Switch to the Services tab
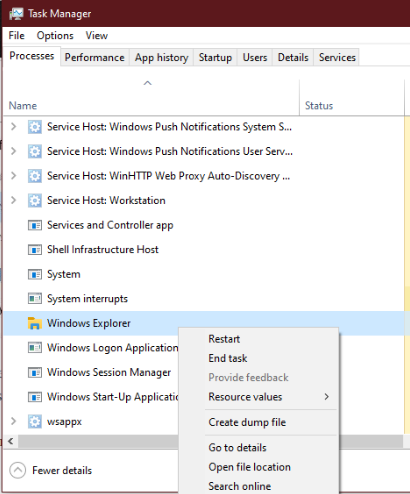The height and width of the screenshot is (494, 410). [x=337, y=57]
